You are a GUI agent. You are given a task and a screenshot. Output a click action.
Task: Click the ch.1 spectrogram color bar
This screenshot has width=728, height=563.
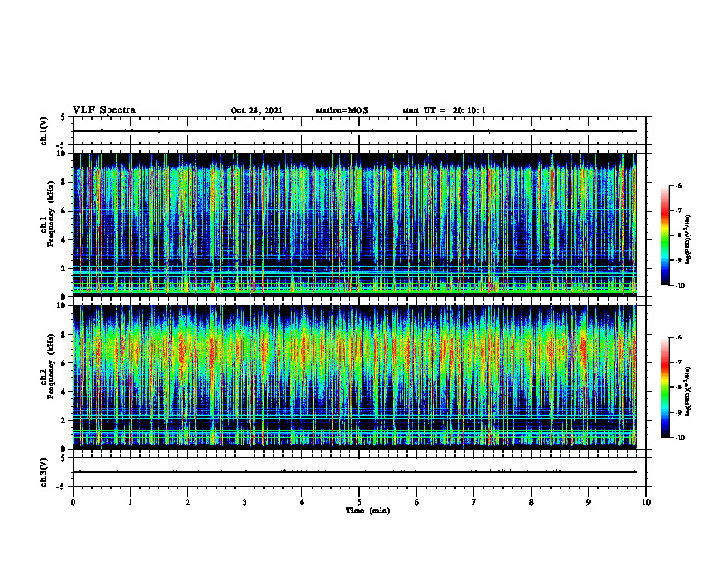point(665,236)
